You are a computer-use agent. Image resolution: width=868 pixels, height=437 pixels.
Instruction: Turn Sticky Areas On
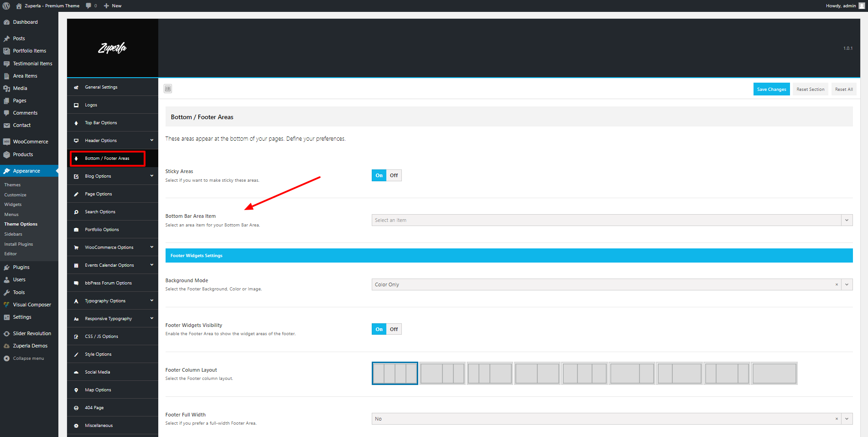coord(379,175)
